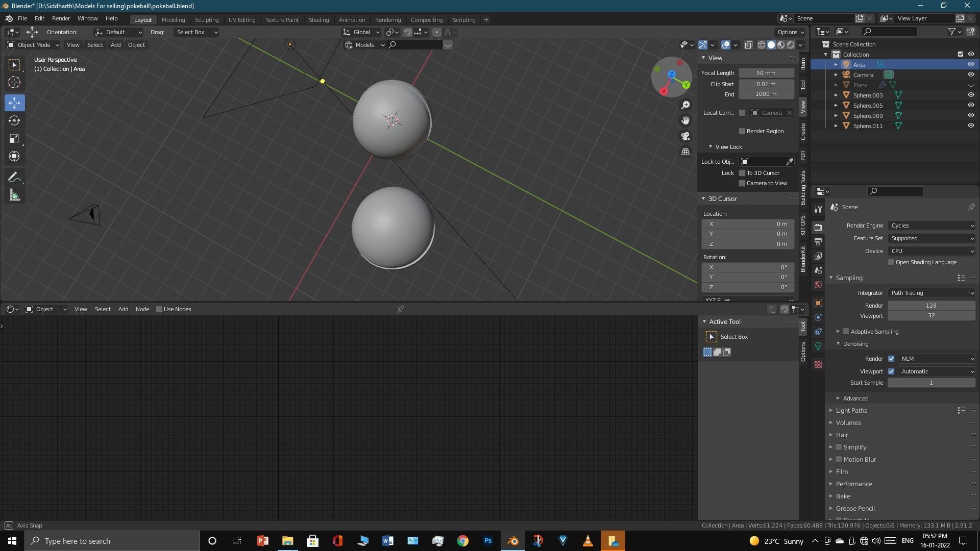Image resolution: width=980 pixels, height=551 pixels.
Task: Switch to the UV Editing workspace
Action: [242, 20]
